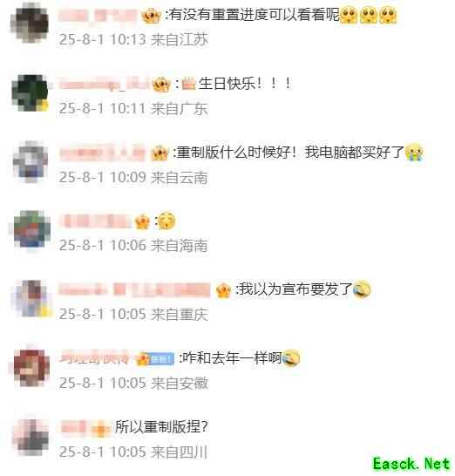
Task: Open avatar of the Hainan commenter
Action: pyautogui.click(x=31, y=229)
